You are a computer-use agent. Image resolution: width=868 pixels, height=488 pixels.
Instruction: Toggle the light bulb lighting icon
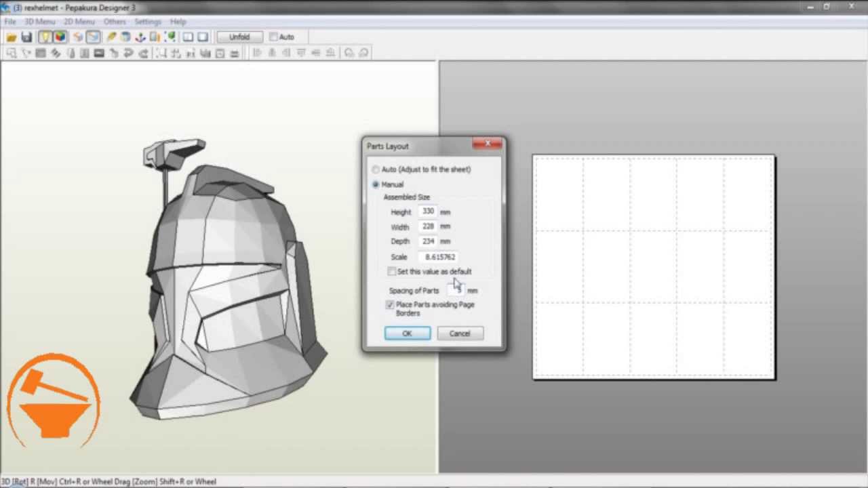[45, 37]
